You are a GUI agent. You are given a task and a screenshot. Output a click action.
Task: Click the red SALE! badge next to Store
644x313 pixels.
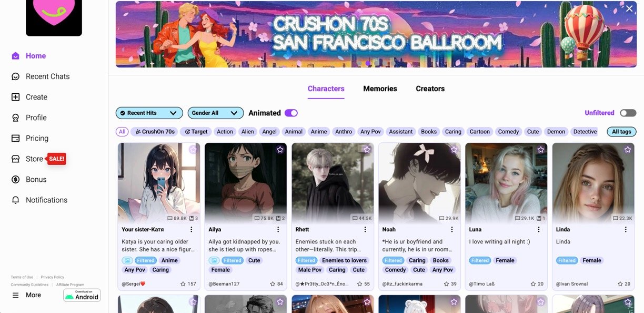click(x=56, y=159)
